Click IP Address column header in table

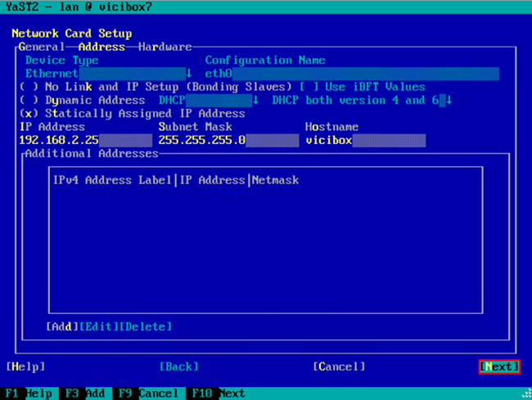[212, 180]
